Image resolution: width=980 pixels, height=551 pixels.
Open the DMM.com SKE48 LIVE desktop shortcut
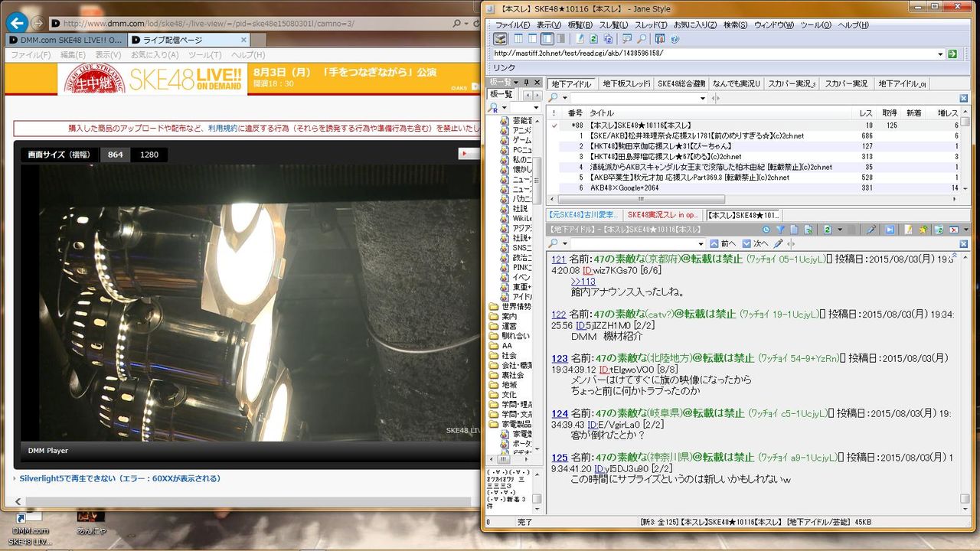[31, 528]
